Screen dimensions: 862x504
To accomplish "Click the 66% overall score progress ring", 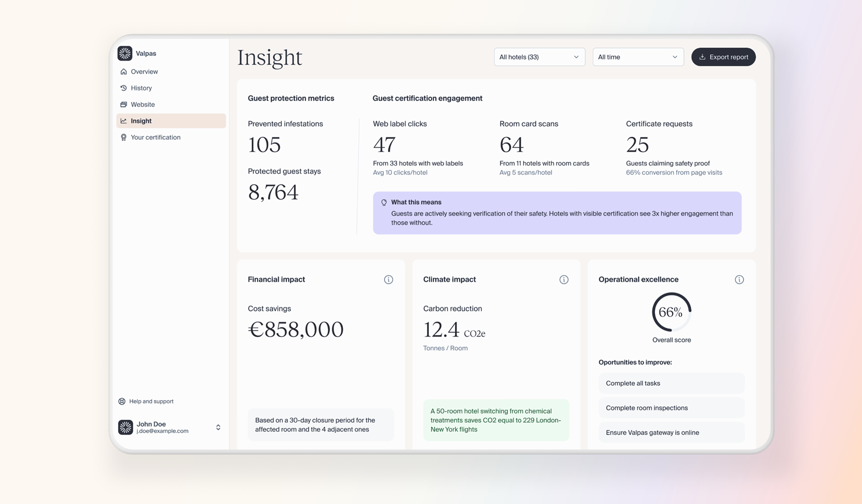I will 671,312.
